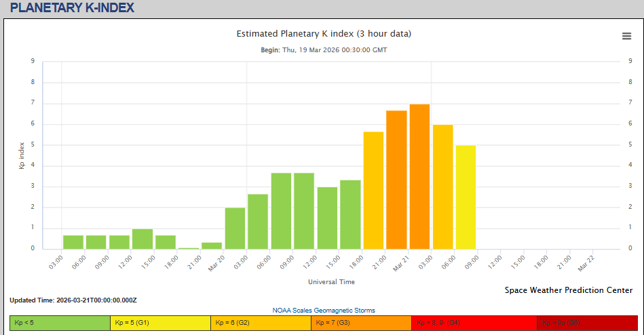Click the dark red Kp = 9o (G5) swatch
The width and height of the screenshot is (644, 335).
(587, 323)
